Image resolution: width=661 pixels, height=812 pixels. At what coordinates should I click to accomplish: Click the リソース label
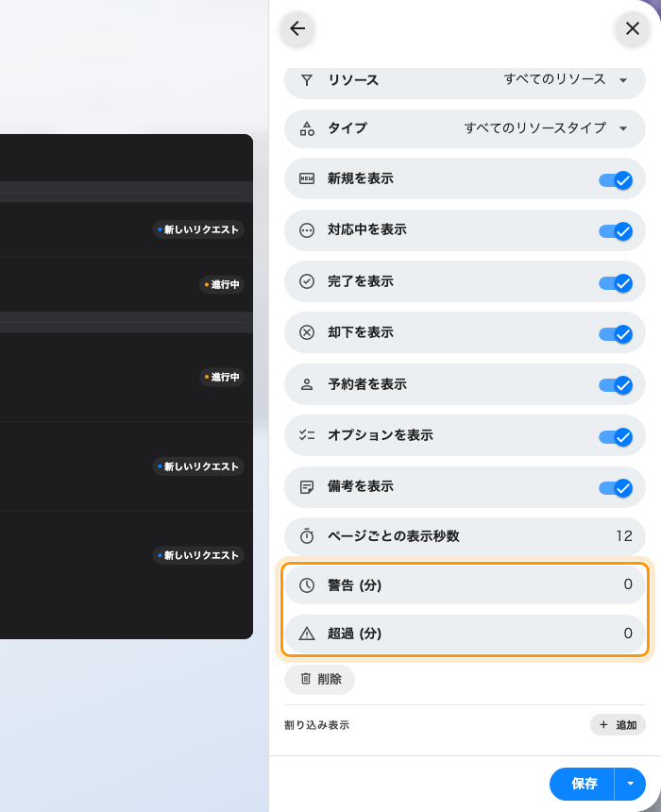pyautogui.click(x=353, y=80)
